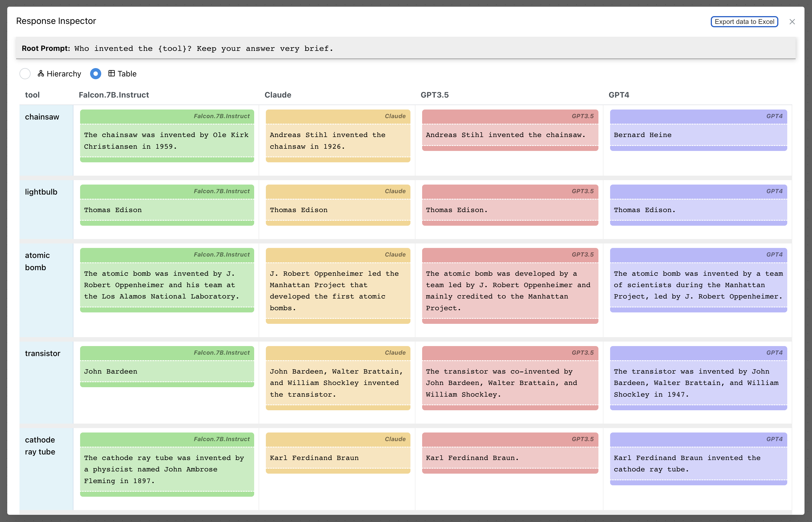The image size is (812, 522).
Task: Click the Hierarchy view icon
Action: pyautogui.click(x=41, y=74)
